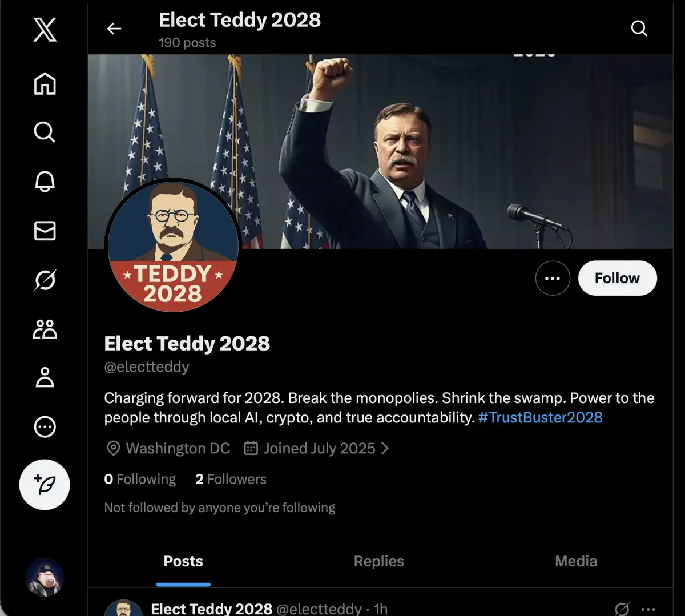This screenshot has height=616, width=685.
Task: Open profile search with the magnifier icon
Action: click(x=639, y=28)
